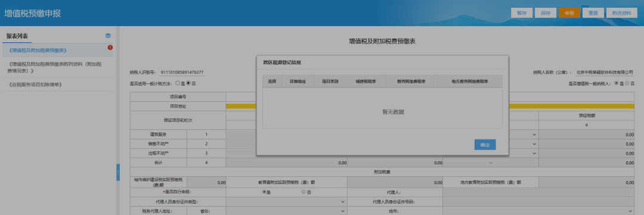The width and height of the screenshot is (644, 215).
Task: Open the 出租不动产 row rate dropdown
Action: coord(534,154)
